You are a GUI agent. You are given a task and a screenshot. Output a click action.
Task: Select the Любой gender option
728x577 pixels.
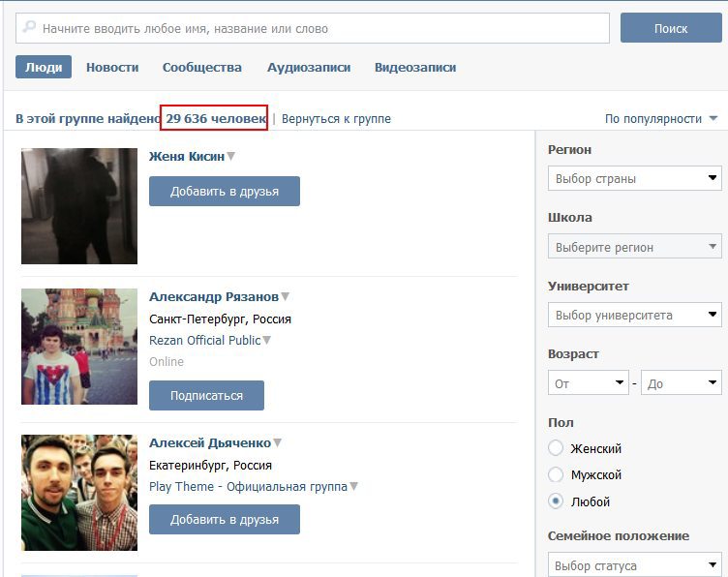pyautogui.click(x=556, y=501)
